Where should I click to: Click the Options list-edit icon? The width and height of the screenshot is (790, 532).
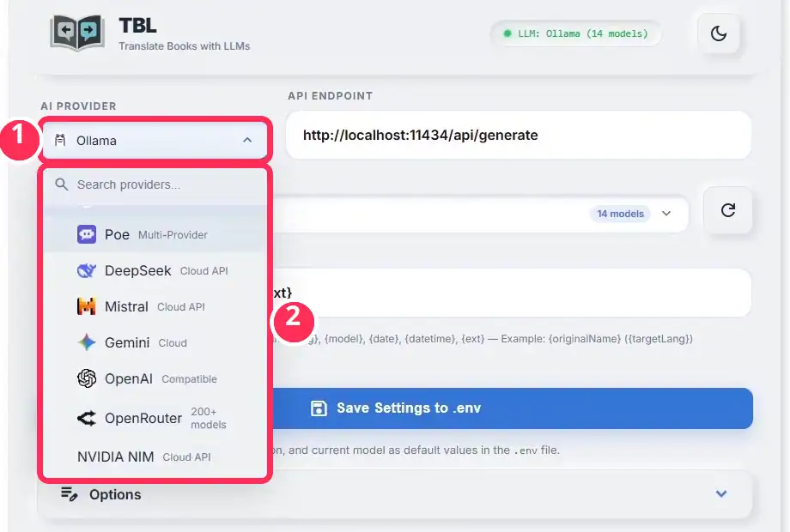(69, 494)
